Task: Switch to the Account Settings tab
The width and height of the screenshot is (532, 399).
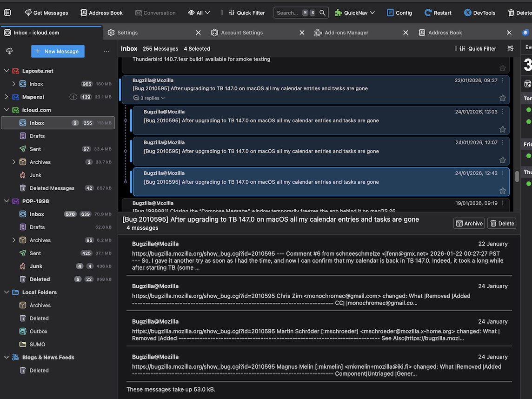Action: click(242, 33)
